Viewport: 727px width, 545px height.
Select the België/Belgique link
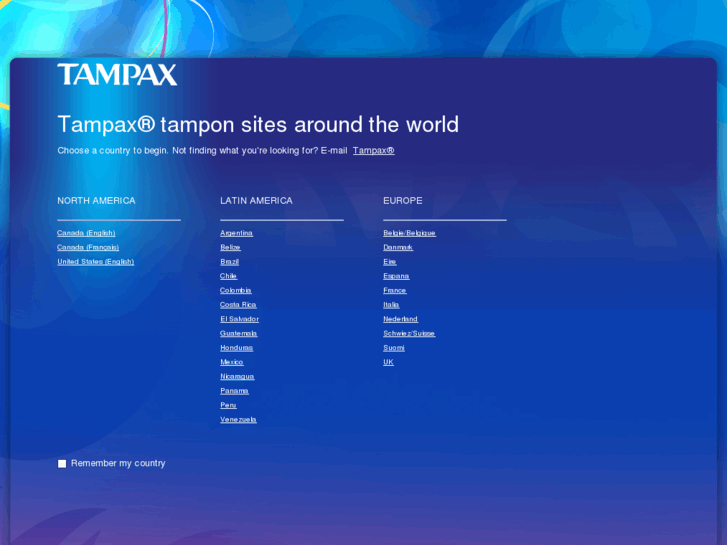(x=409, y=233)
